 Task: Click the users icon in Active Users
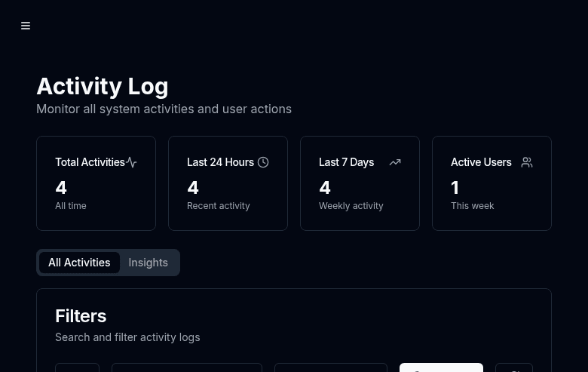[527, 162]
